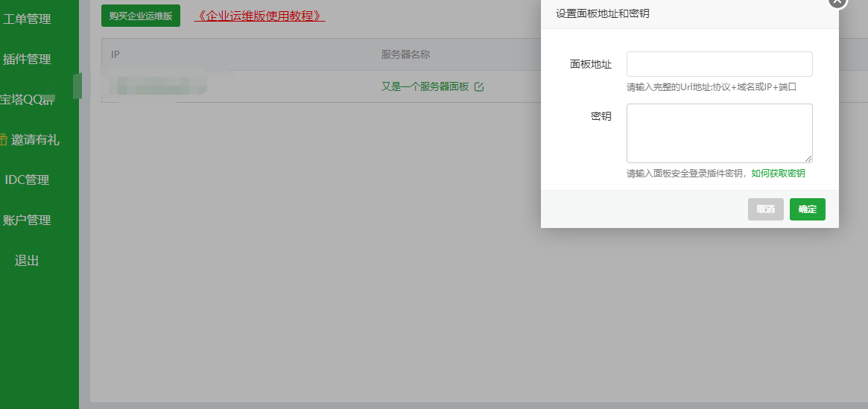Focus the 密钥 text area
This screenshot has height=409, width=868.
[x=719, y=133]
